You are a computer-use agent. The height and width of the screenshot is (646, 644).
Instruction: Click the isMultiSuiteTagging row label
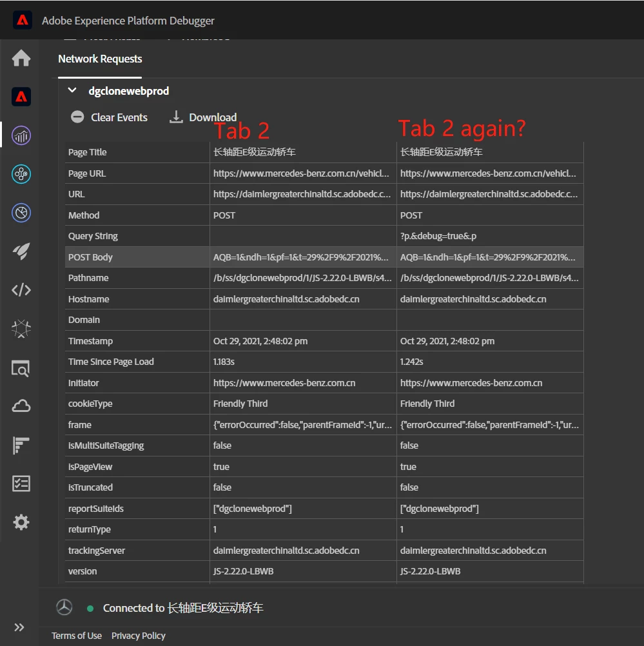pyautogui.click(x=106, y=445)
